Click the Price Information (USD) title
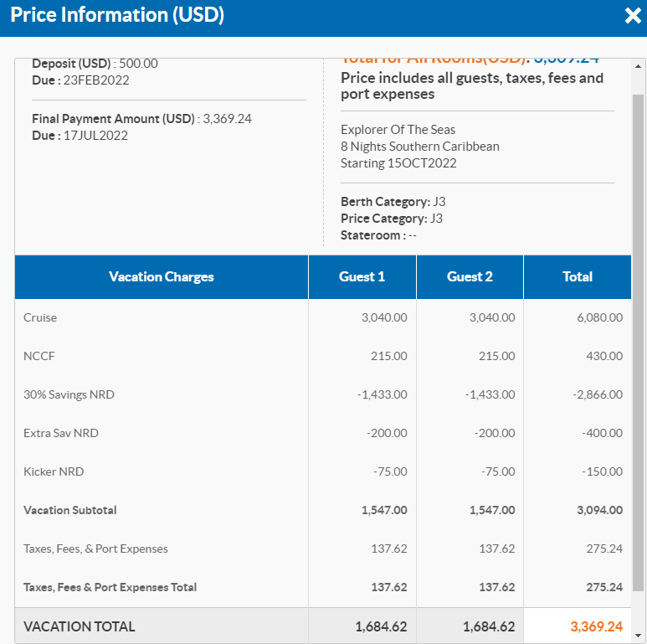647x644 pixels. coord(117,15)
